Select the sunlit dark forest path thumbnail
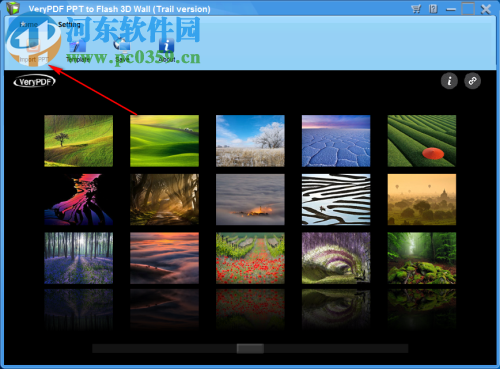500x369 pixels. 164,199
